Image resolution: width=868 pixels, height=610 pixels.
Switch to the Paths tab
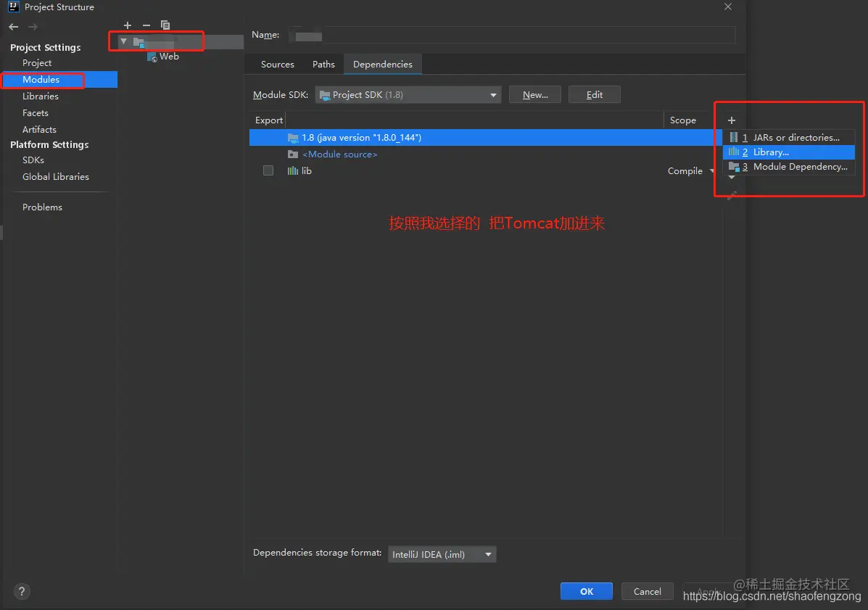coord(323,65)
